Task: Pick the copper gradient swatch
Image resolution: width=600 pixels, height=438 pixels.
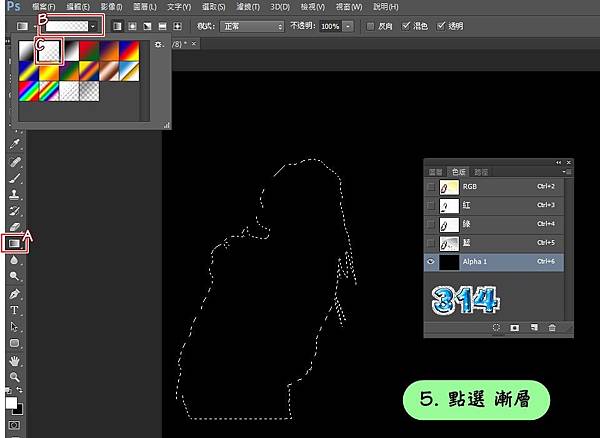Action: pos(109,71)
